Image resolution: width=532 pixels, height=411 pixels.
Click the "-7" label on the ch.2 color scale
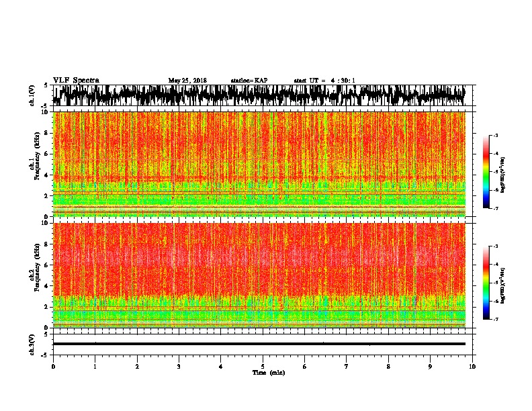pyautogui.click(x=495, y=320)
